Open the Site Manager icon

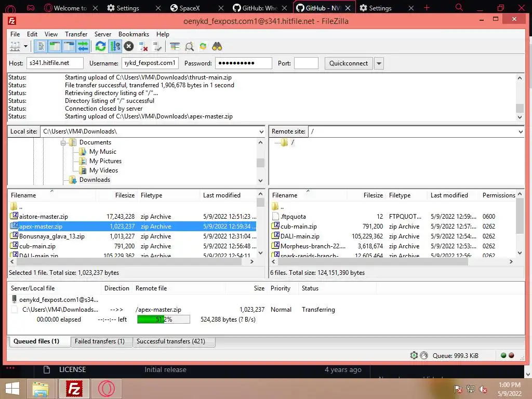pos(15,46)
